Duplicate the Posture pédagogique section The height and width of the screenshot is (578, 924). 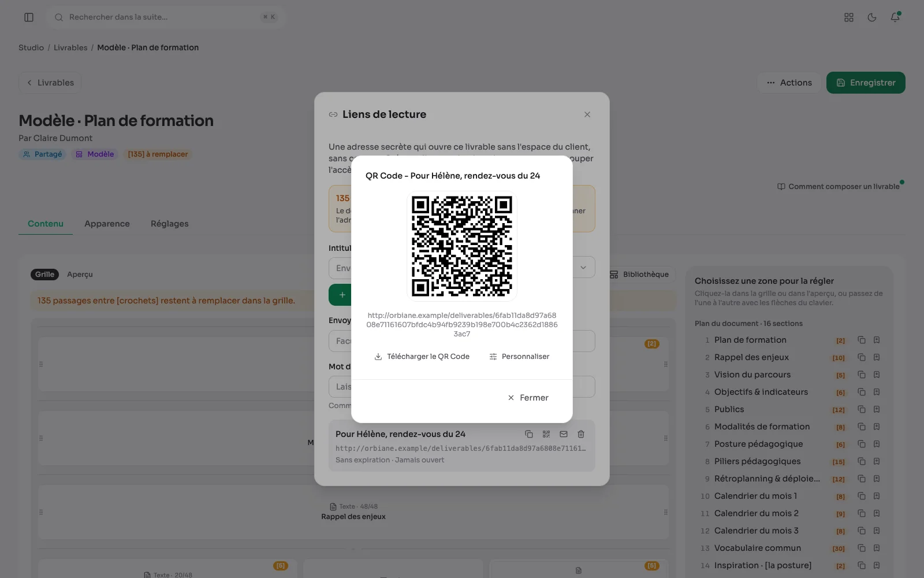[862, 444]
